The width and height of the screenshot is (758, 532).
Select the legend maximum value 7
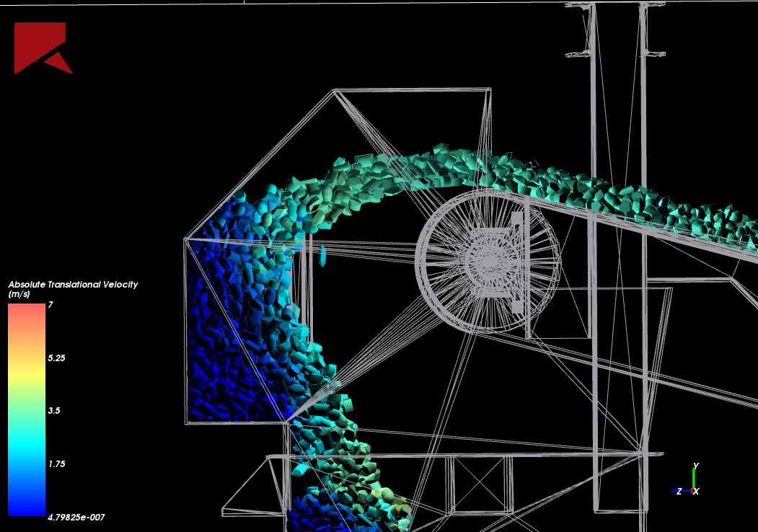click(50, 305)
